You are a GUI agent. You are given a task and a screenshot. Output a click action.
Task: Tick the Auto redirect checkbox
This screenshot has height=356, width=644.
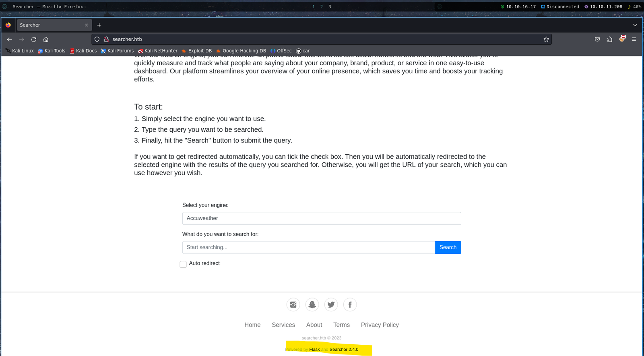coord(183,264)
